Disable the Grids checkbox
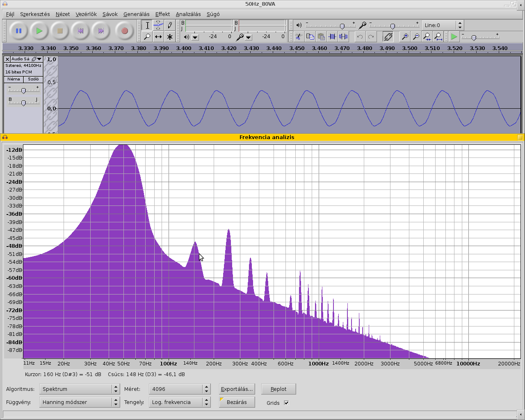Viewport: 525px width, 420px height. pyautogui.click(x=286, y=403)
